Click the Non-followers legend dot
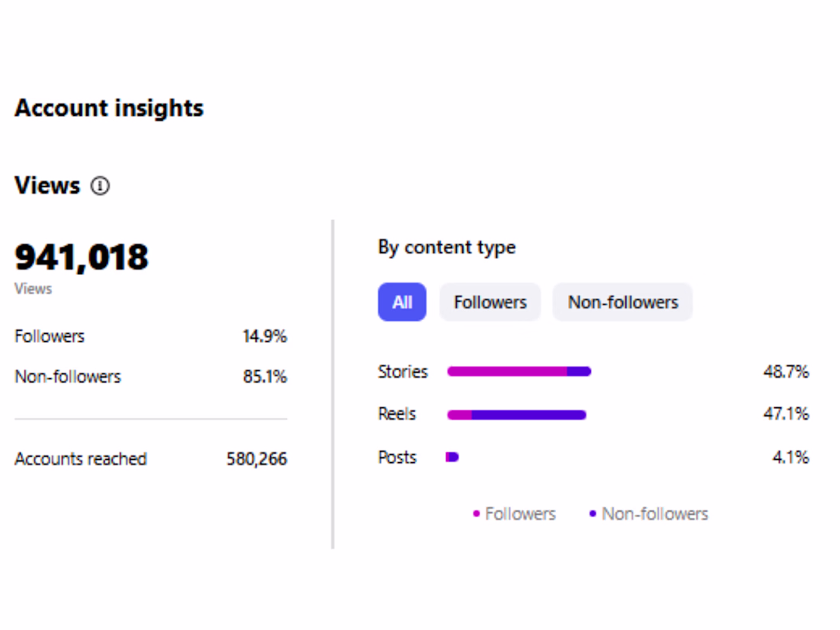The width and height of the screenshot is (840, 630). [x=593, y=514]
